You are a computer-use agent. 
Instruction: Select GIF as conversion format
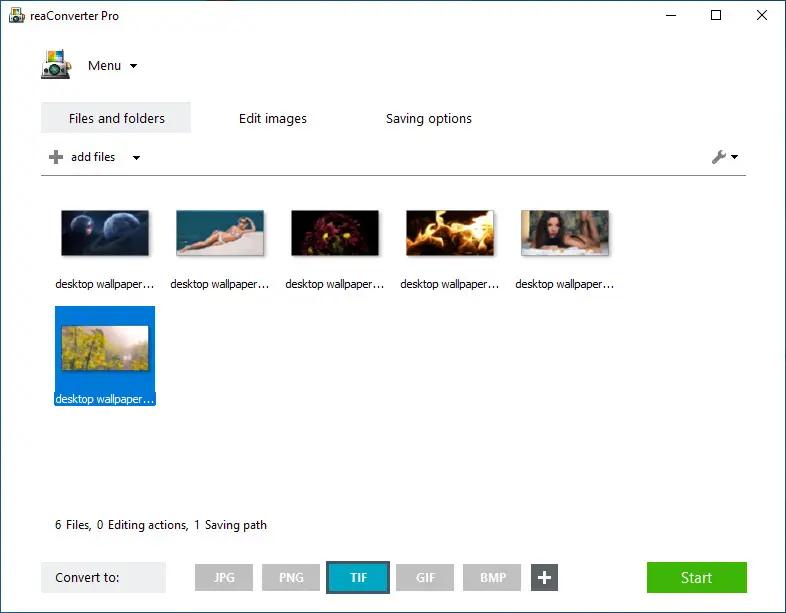pyautogui.click(x=425, y=578)
